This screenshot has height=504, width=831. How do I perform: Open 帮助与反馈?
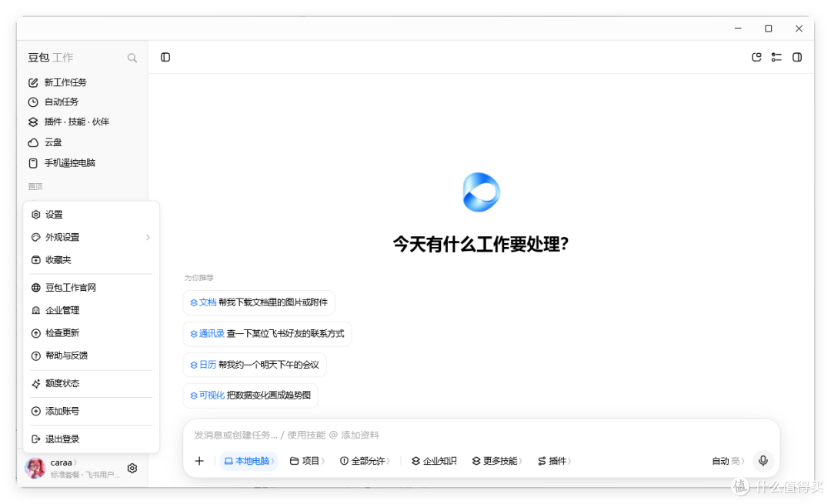pyautogui.click(x=91, y=355)
